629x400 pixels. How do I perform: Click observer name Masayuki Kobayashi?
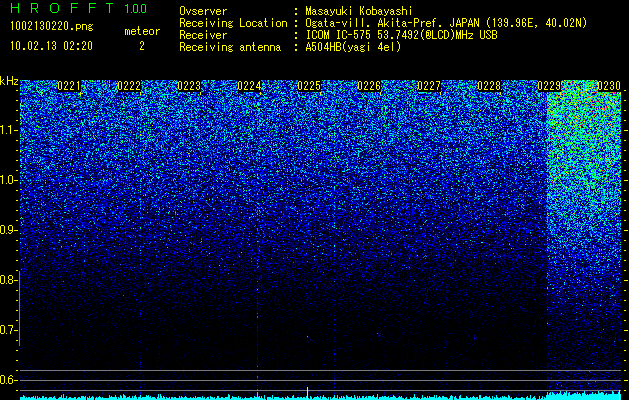point(359,12)
